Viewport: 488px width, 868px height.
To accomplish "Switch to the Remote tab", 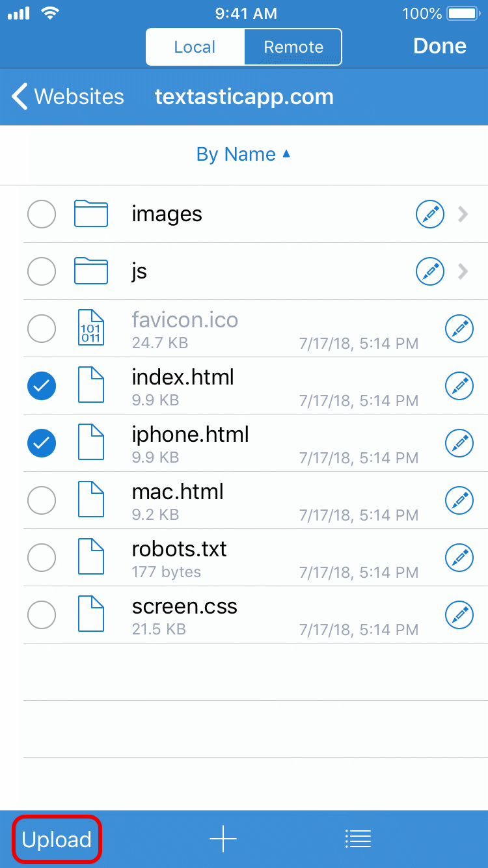I will (293, 47).
